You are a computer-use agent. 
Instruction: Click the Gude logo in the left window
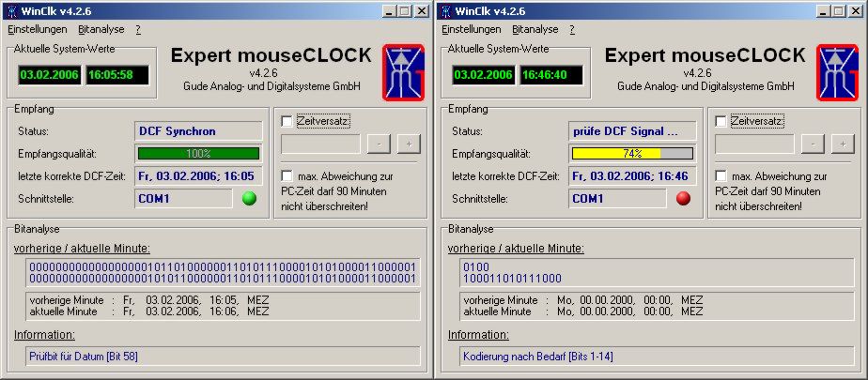[403, 72]
